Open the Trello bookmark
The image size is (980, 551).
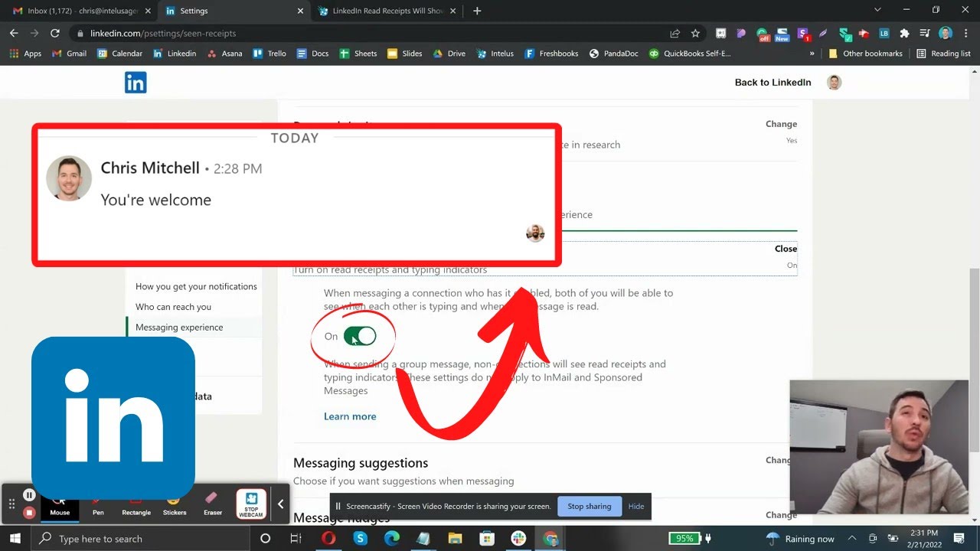[269, 54]
